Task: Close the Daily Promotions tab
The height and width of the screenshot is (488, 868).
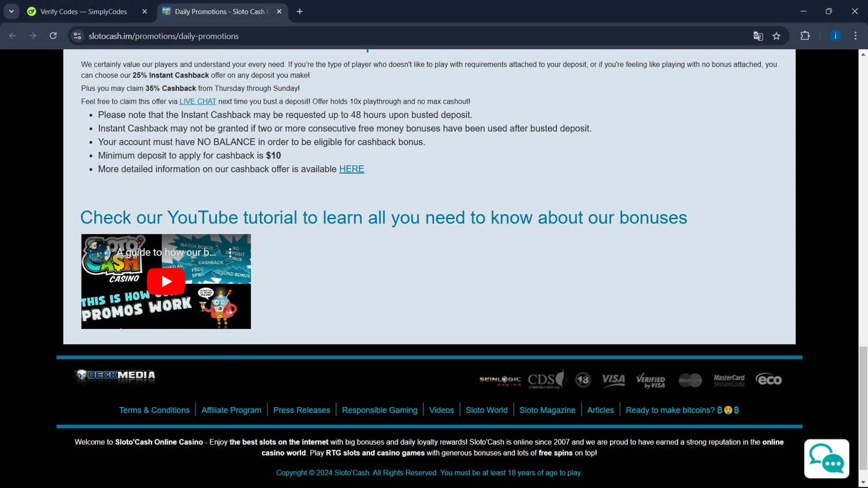Action: 279,12
